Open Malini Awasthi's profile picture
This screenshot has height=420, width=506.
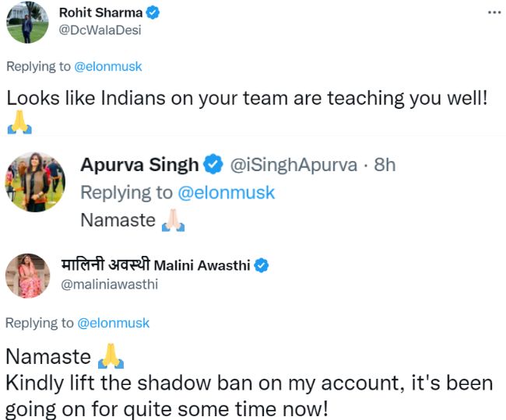[x=28, y=275]
